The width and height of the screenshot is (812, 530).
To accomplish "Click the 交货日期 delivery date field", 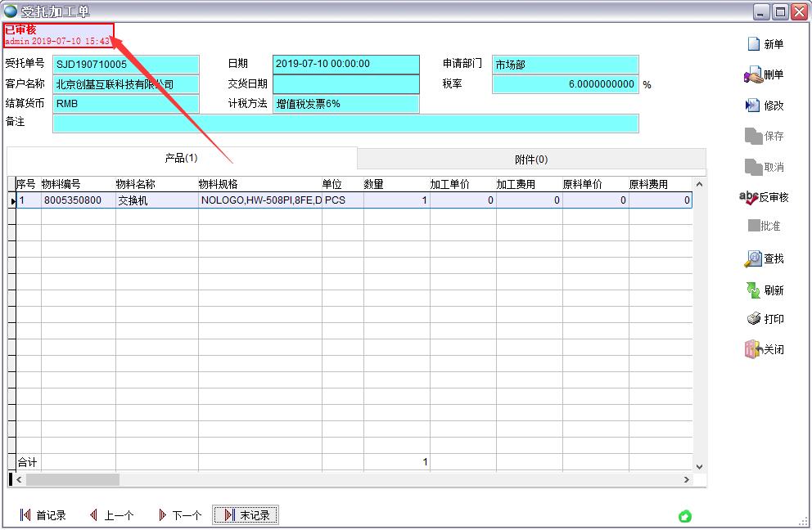I will 345,84.
